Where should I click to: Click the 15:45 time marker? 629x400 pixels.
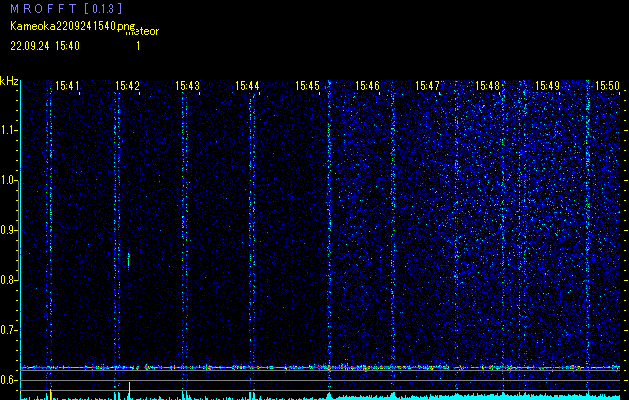coord(307,85)
